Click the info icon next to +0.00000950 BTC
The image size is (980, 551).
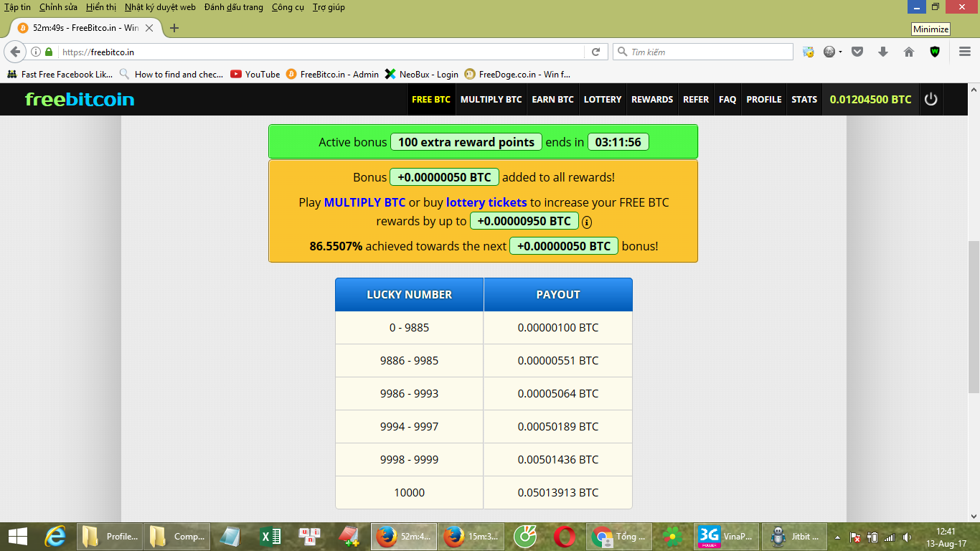coord(587,222)
